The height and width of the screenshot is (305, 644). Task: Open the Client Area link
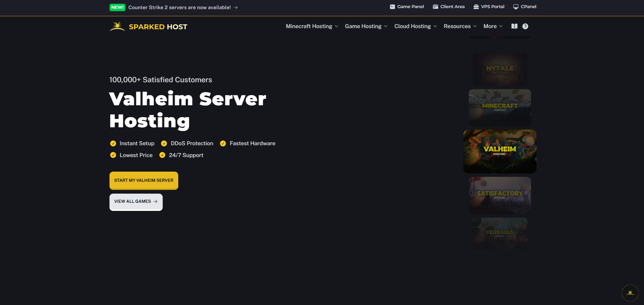[449, 7]
